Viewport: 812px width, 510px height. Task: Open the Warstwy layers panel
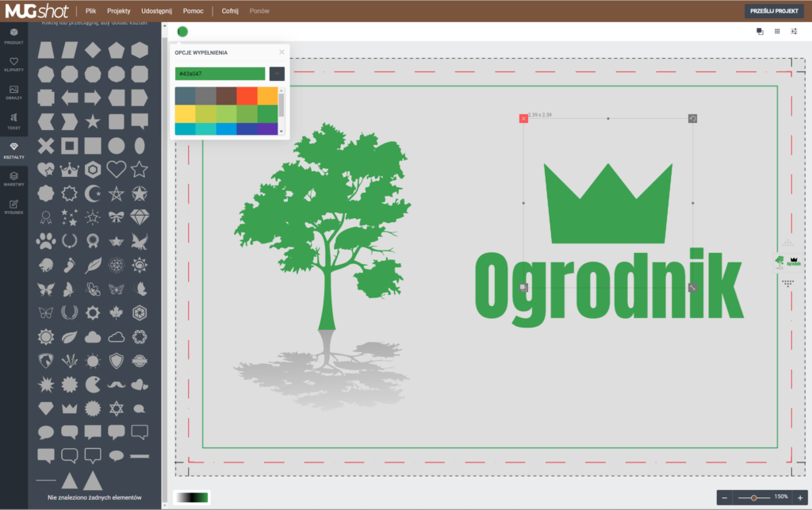pyautogui.click(x=13, y=178)
